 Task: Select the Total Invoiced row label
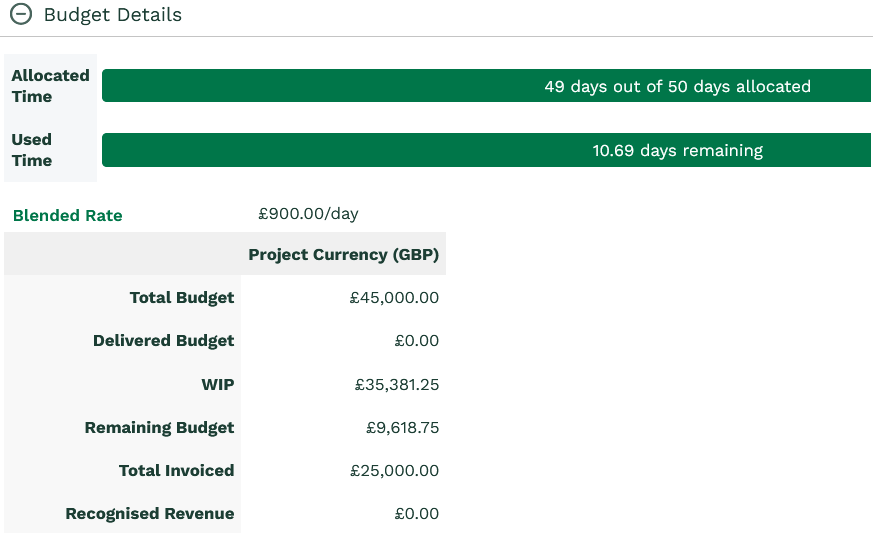[x=176, y=471]
